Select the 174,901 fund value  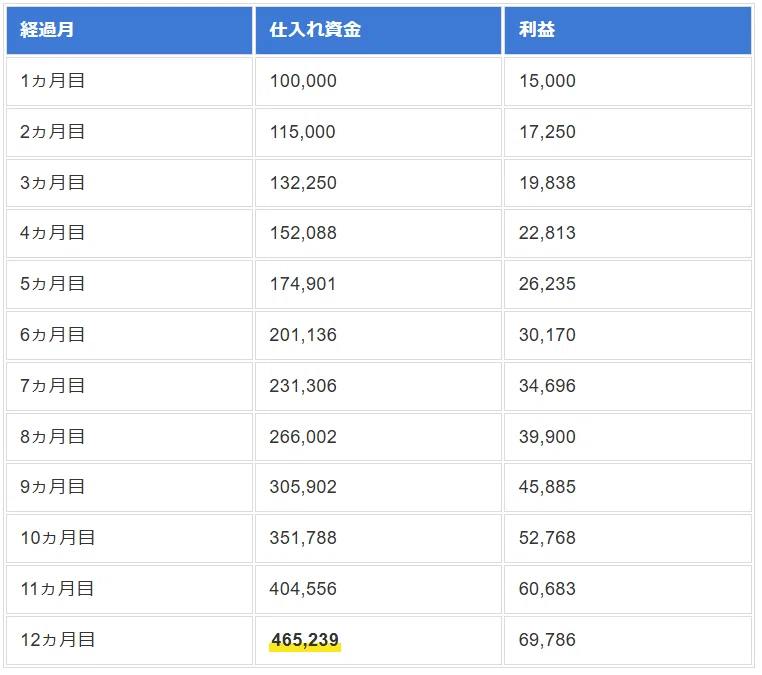pos(303,284)
